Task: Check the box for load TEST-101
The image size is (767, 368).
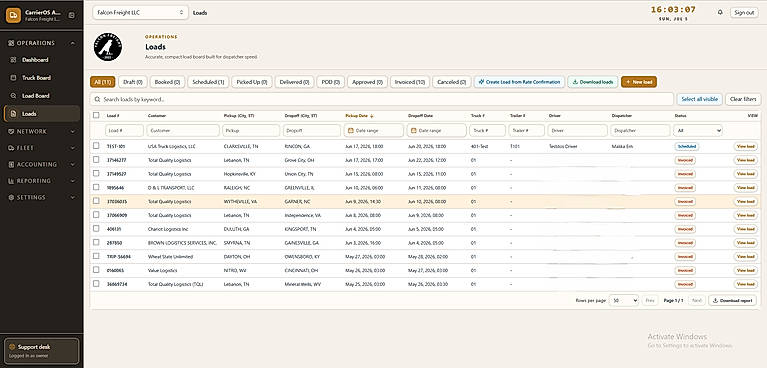Action: [96, 146]
